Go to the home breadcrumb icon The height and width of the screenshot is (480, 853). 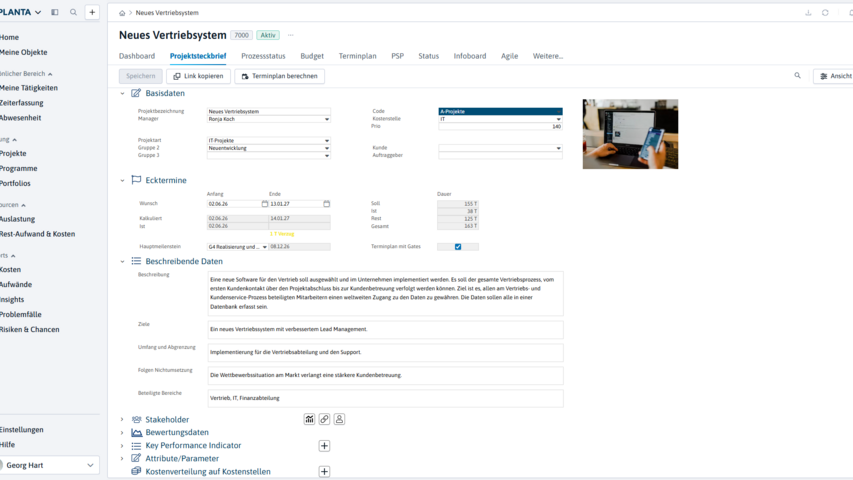pyautogui.click(x=122, y=13)
